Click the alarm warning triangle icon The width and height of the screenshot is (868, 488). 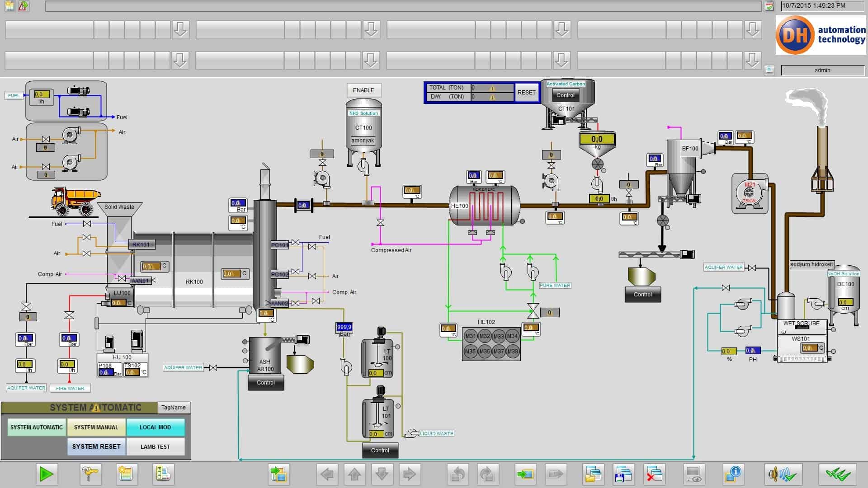[x=23, y=6]
